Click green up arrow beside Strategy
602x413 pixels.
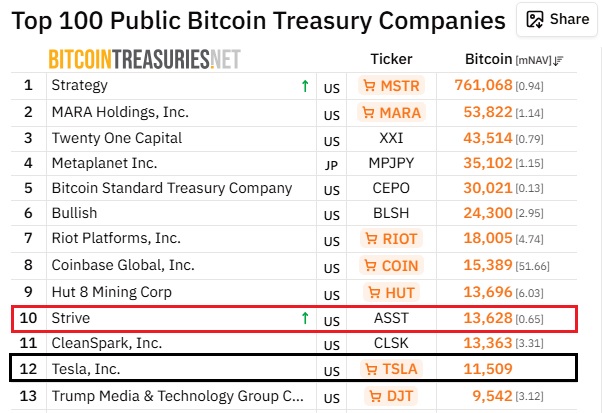[304, 86]
